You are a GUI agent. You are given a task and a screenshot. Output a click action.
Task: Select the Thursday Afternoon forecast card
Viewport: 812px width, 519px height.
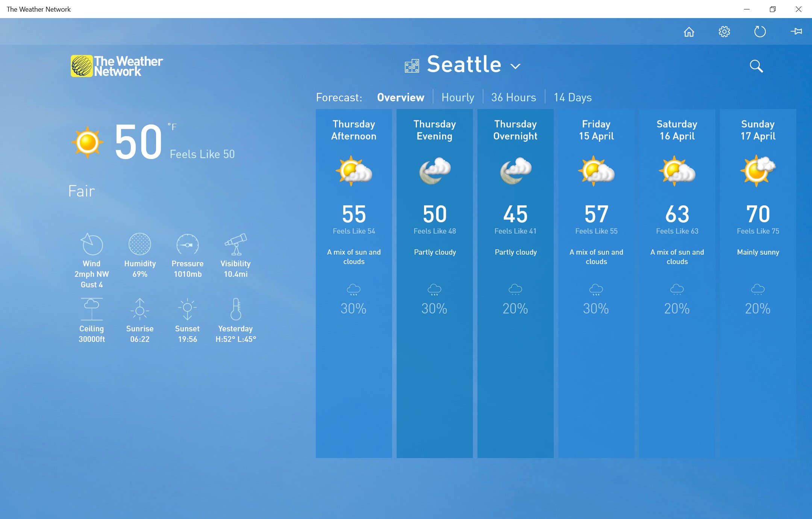354,284
